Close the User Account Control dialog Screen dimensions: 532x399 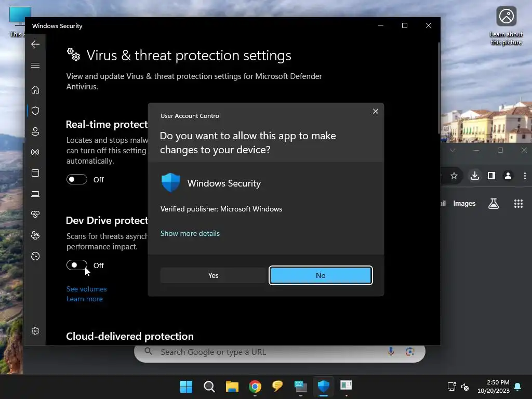376,111
